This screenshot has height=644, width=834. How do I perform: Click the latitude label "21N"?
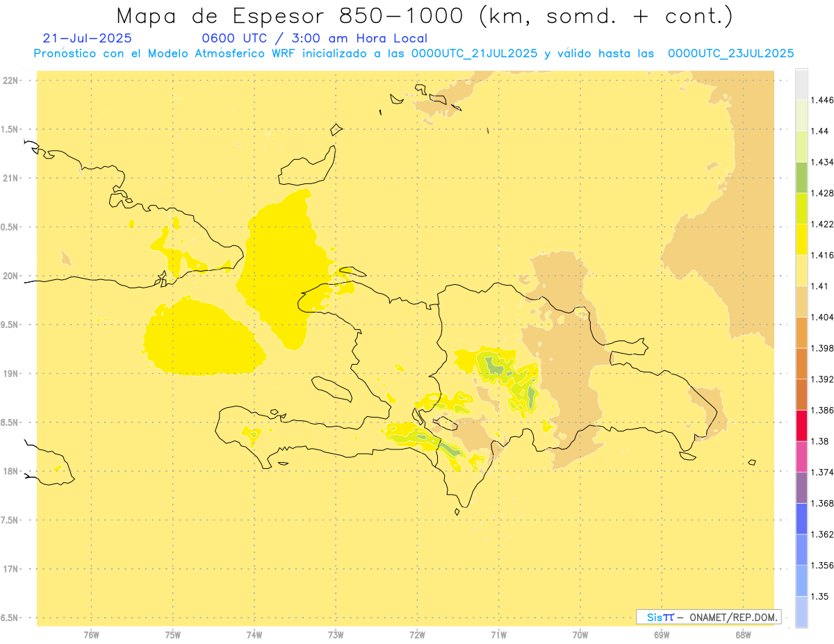(10, 179)
